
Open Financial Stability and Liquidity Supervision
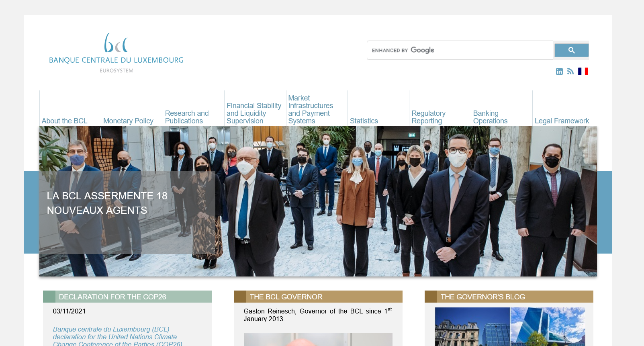[x=254, y=113]
